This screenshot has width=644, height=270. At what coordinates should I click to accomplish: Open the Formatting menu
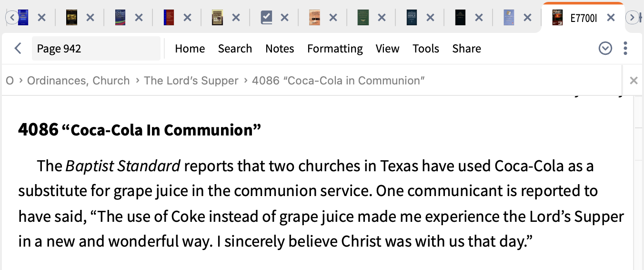point(335,49)
